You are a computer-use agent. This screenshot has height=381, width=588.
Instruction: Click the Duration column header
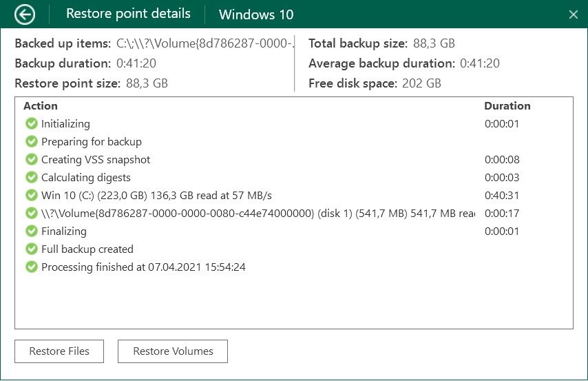(x=507, y=106)
